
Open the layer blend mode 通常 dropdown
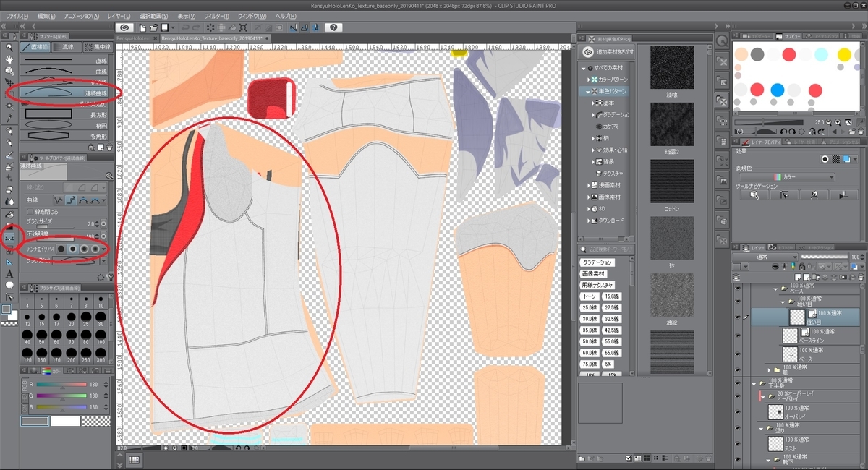(765, 257)
